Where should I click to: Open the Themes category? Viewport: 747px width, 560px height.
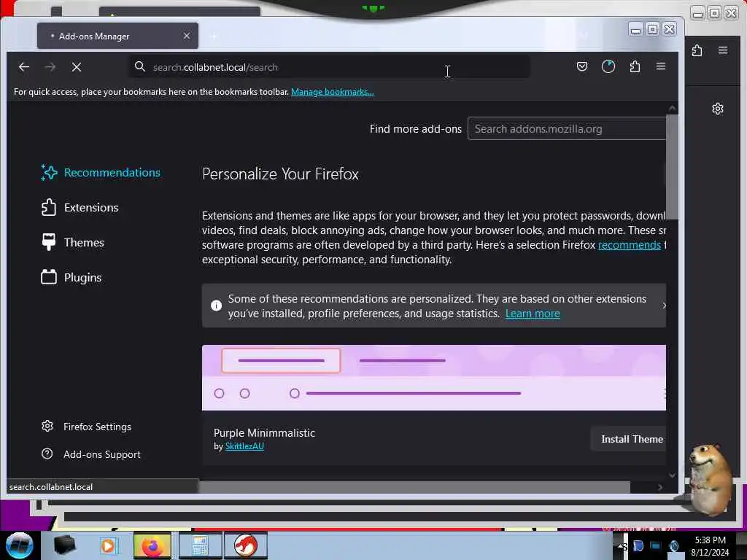(x=72, y=242)
